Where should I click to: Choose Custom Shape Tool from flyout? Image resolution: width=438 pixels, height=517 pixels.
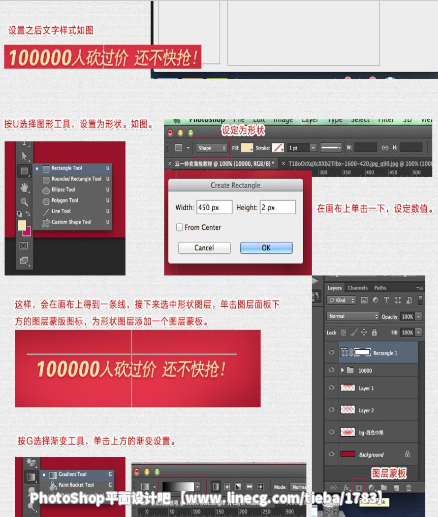tap(73, 222)
